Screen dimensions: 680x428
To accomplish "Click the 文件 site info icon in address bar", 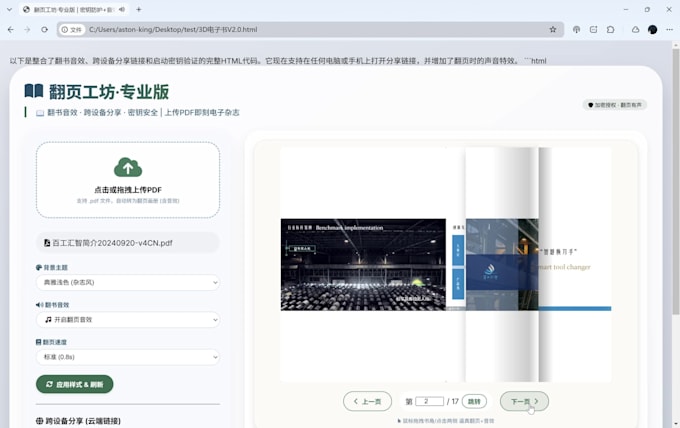I will click(x=72, y=29).
